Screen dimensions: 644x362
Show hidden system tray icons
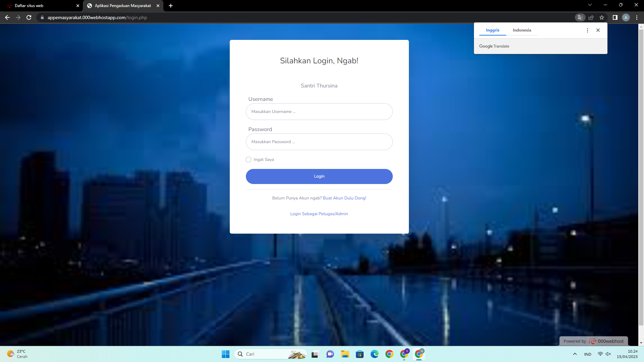(575, 354)
